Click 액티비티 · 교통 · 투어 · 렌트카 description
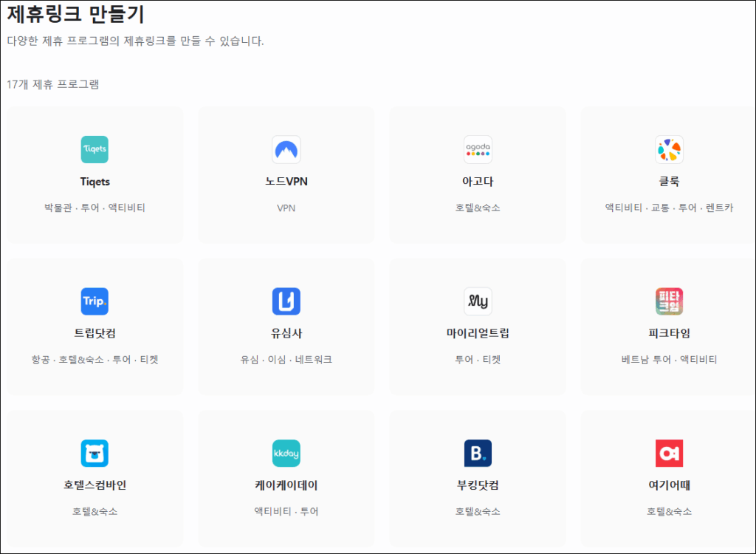This screenshot has height=554, width=756. coord(669,208)
